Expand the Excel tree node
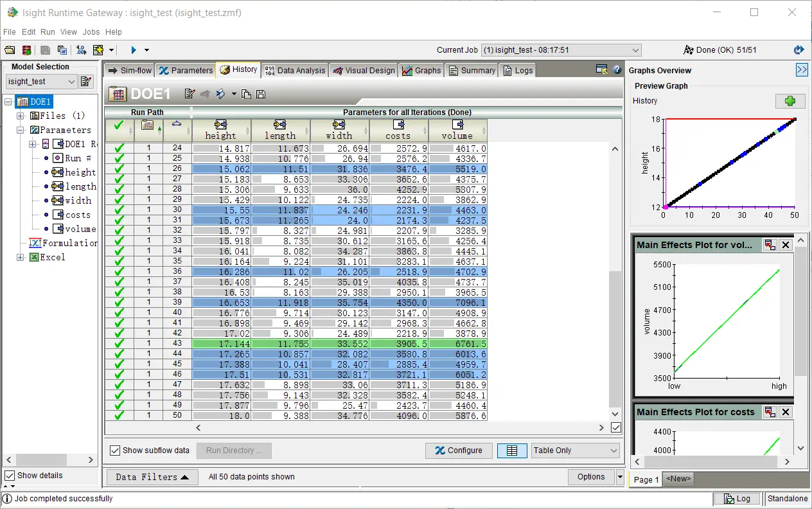This screenshot has width=812, height=509. tap(21, 257)
